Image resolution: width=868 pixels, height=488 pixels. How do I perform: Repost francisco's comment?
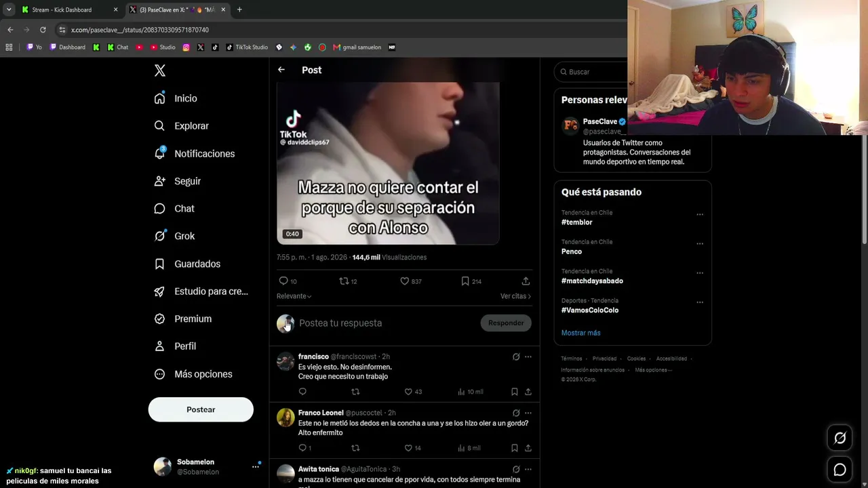click(x=355, y=392)
